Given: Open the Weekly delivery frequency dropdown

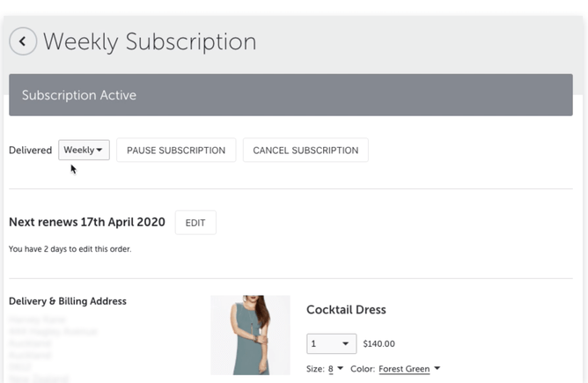Looking at the screenshot, I should coord(84,151).
